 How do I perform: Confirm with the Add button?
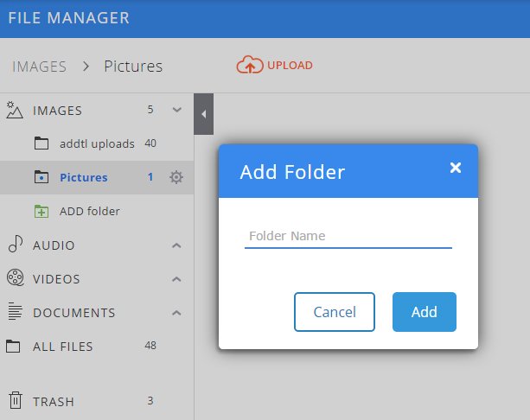pos(425,312)
